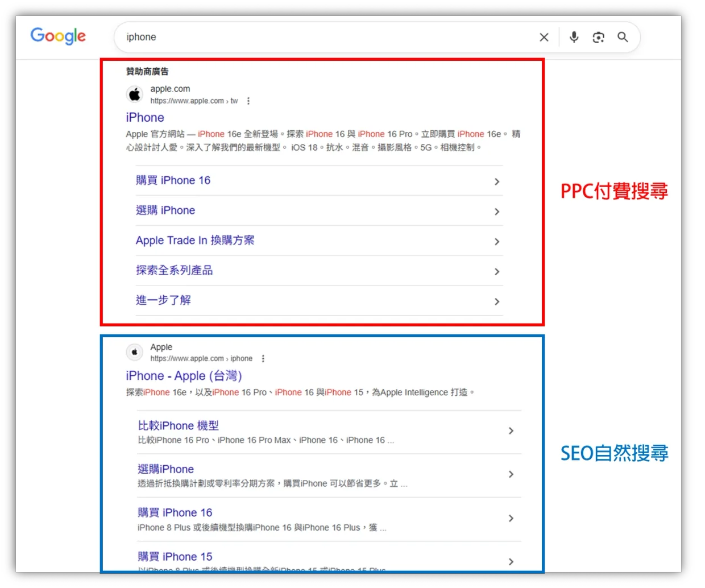Open 比較iPhone 機型 organic sitelink
This screenshot has height=588, width=705.
(x=179, y=425)
